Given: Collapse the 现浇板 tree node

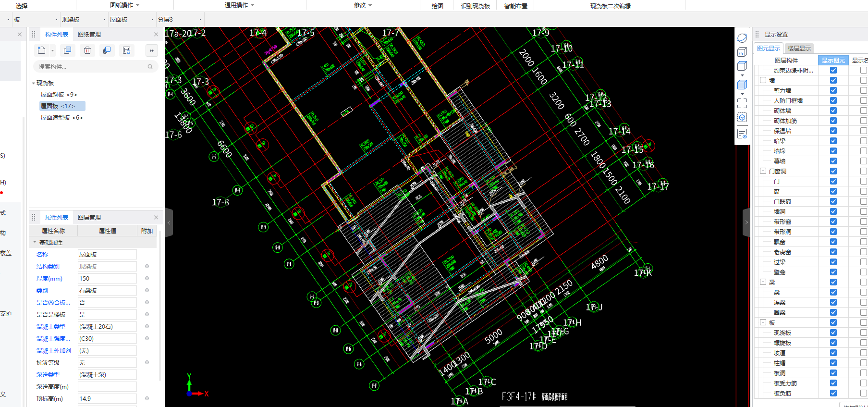Looking at the screenshot, I should (x=34, y=83).
